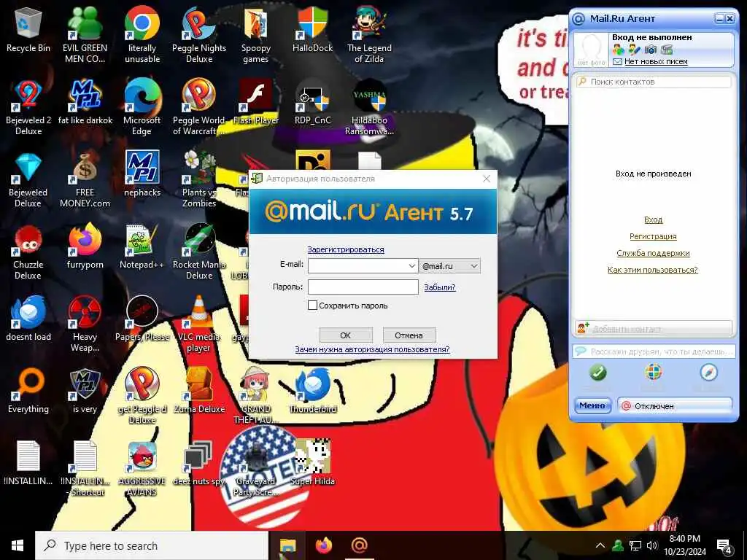Click the Регистрация link in Agent
Image resolution: width=747 pixels, height=560 pixels.
pyautogui.click(x=653, y=236)
